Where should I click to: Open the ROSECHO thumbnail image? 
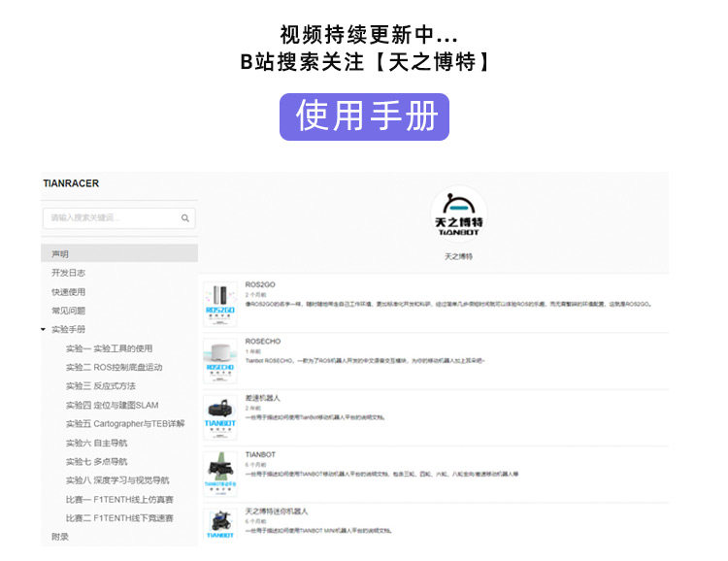pos(220,361)
